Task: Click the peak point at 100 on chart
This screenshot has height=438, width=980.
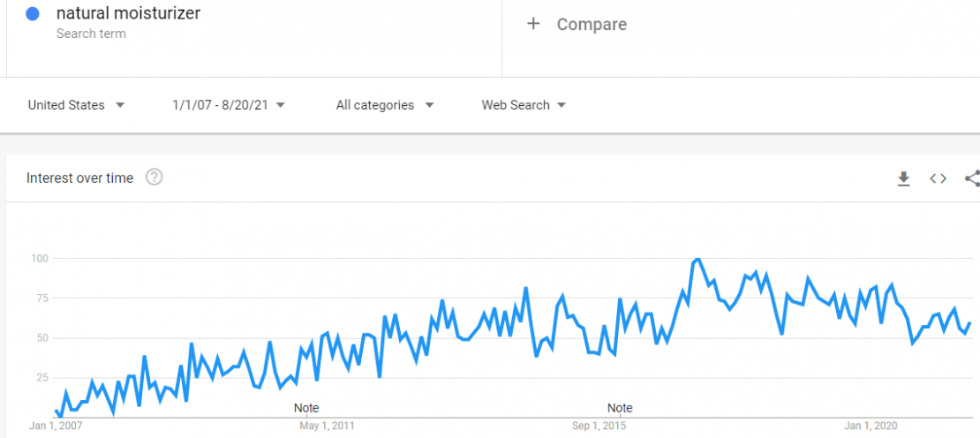Action: pyautogui.click(x=697, y=260)
